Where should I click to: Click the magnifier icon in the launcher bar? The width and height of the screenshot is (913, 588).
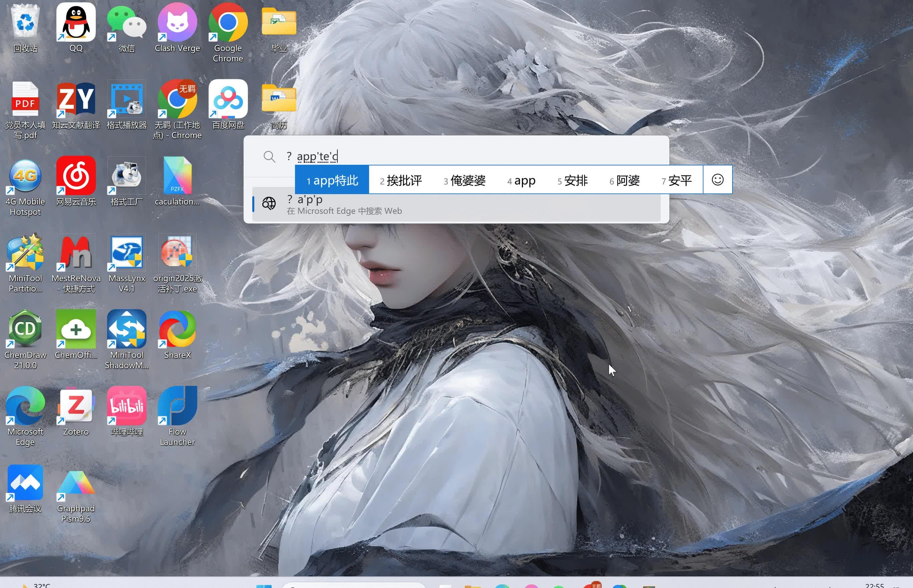[269, 157]
